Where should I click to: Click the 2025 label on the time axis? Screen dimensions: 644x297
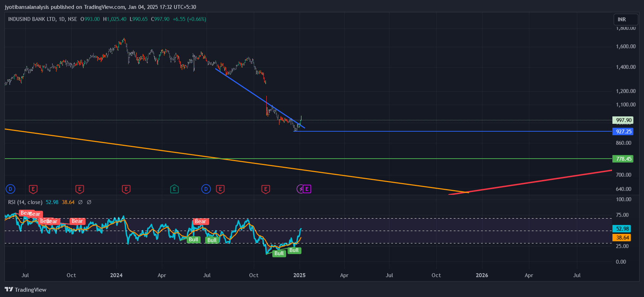coord(299,275)
